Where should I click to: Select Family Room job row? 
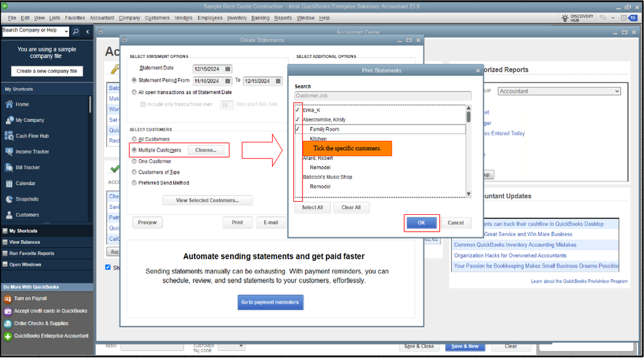[380, 129]
